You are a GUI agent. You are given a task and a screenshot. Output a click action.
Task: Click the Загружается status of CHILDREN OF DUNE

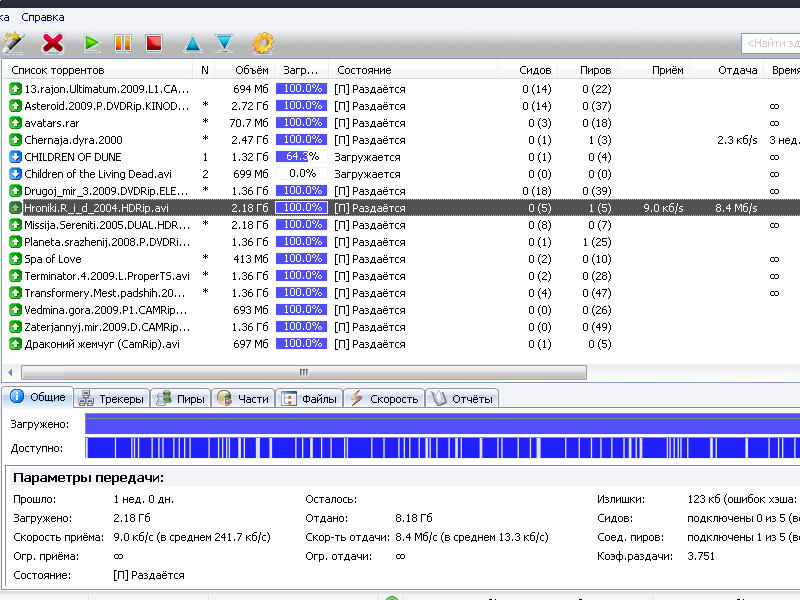(367, 157)
